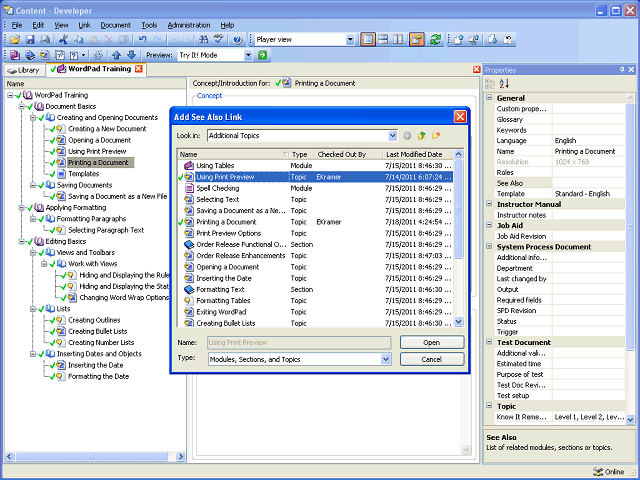This screenshot has width=640, height=480.
Task: Sort by the Last Modified Date column
Action: coord(418,154)
